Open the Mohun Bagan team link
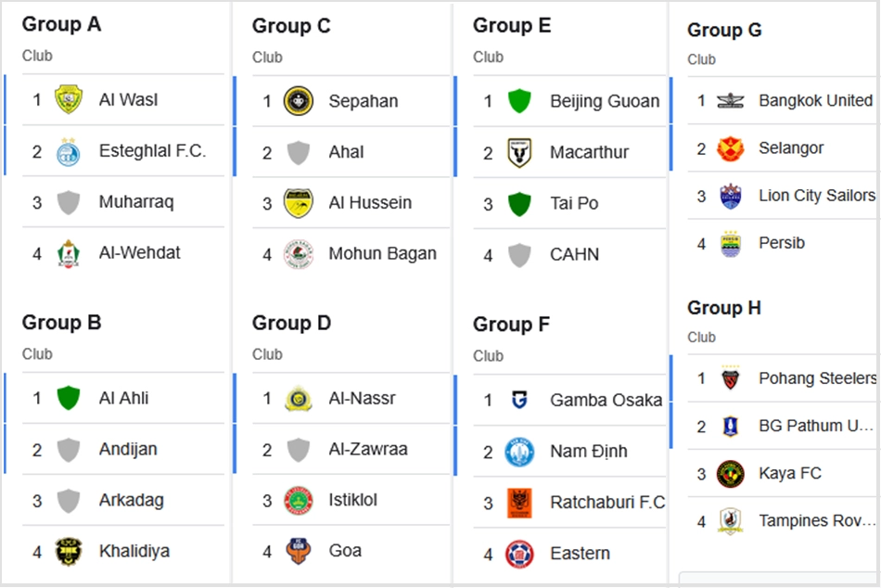The width and height of the screenshot is (881, 588). click(x=382, y=253)
